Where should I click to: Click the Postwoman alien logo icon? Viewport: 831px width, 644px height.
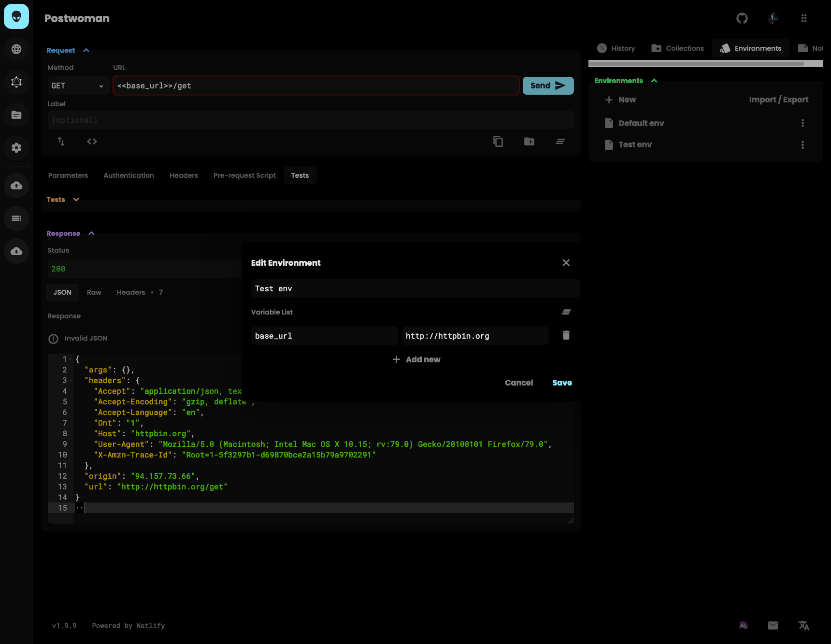point(16,16)
